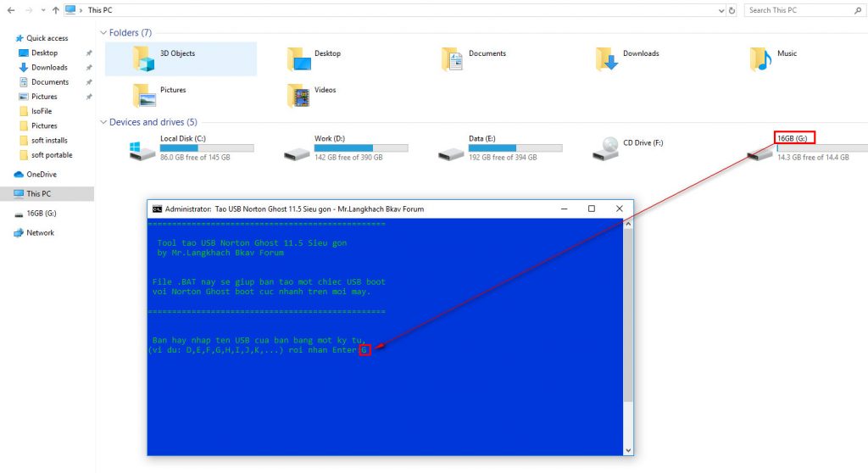The height and width of the screenshot is (473, 868).
Task: Collapse the Folders (7) section
Action: [x=103, y=33]
